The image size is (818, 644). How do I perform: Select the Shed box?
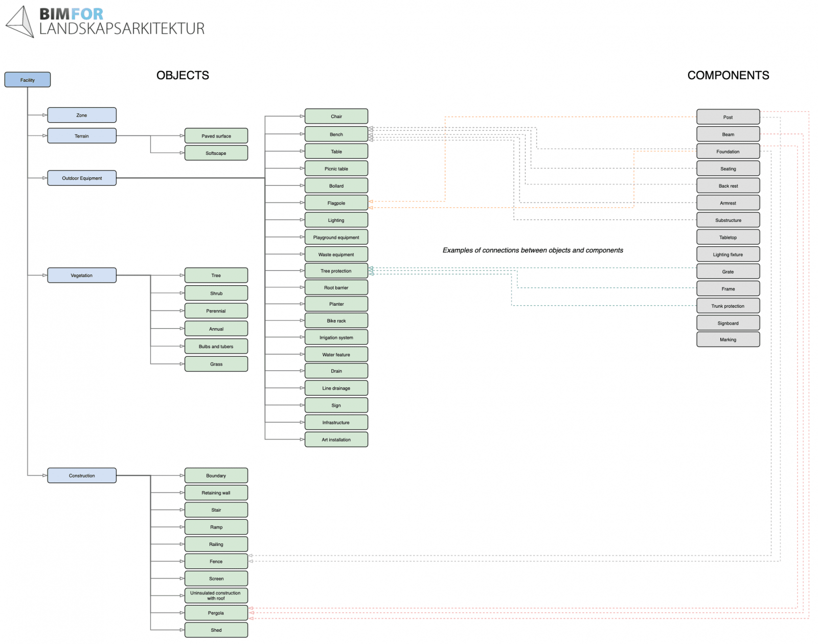[x=216, y=630]
